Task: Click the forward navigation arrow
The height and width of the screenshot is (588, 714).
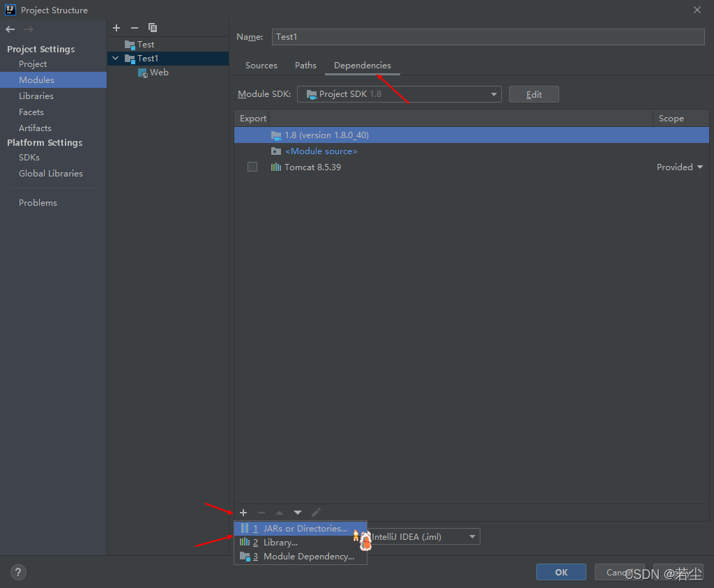Action: 29,29
